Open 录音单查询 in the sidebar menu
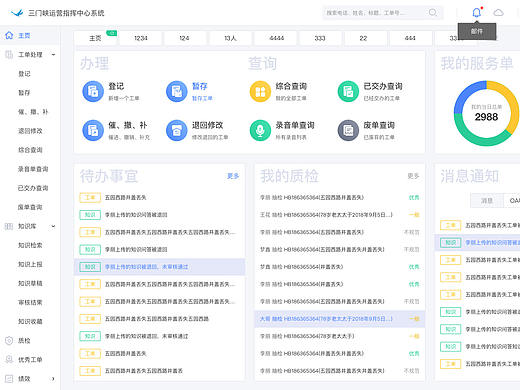Screen dimensions: 520x390 point(33,169)
